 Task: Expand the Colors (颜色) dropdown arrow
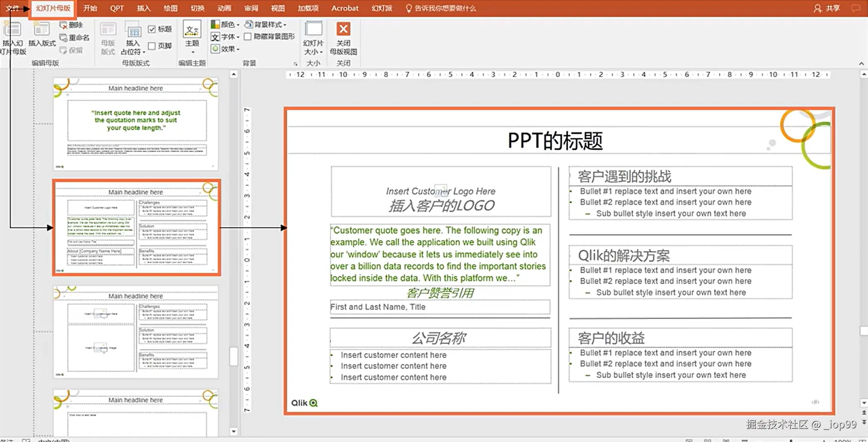coord(238,25)
